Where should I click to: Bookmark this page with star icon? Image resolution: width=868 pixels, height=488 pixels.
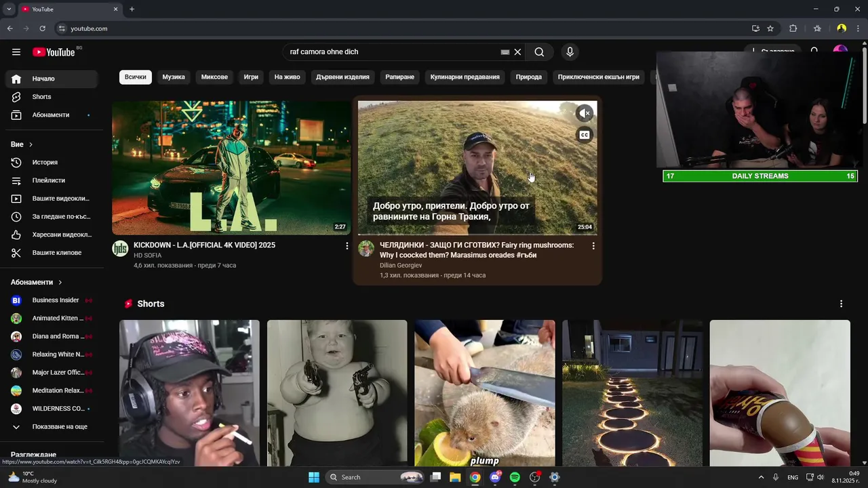coord(770,28)
